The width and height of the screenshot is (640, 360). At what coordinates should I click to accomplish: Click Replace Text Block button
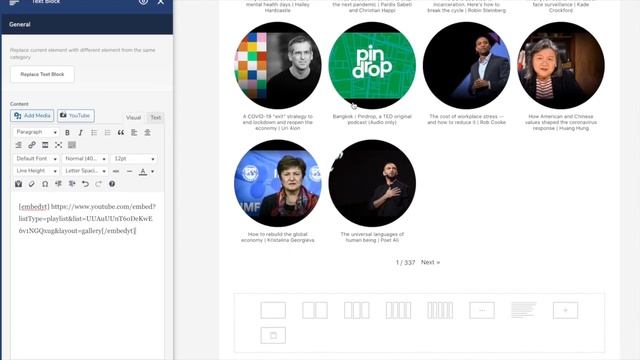(42, 74)
